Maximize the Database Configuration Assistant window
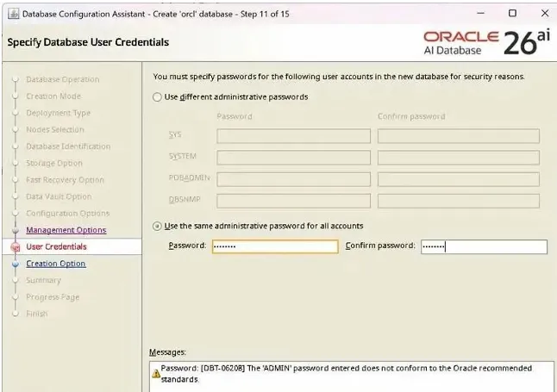This screenshot has height=392, width=557. 512,14
